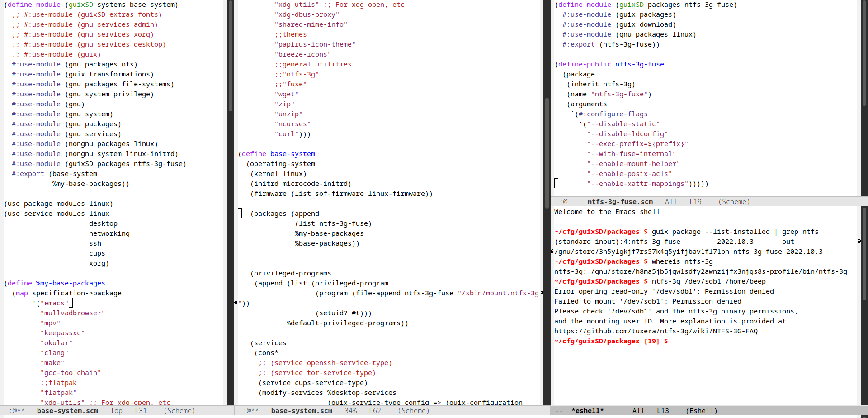Viewport: 868px width, 418px height.
Task: Click the left pane's base-system.scm buffer name
Action: tap(67, 411)
